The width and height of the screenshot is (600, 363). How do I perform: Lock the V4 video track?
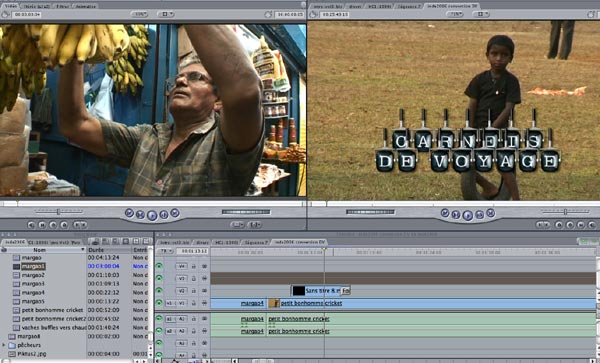coord(194,266)
